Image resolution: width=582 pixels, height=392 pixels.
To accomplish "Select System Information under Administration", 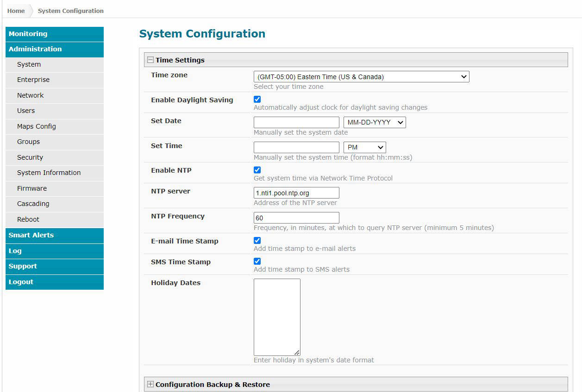I will coord(55,173).
